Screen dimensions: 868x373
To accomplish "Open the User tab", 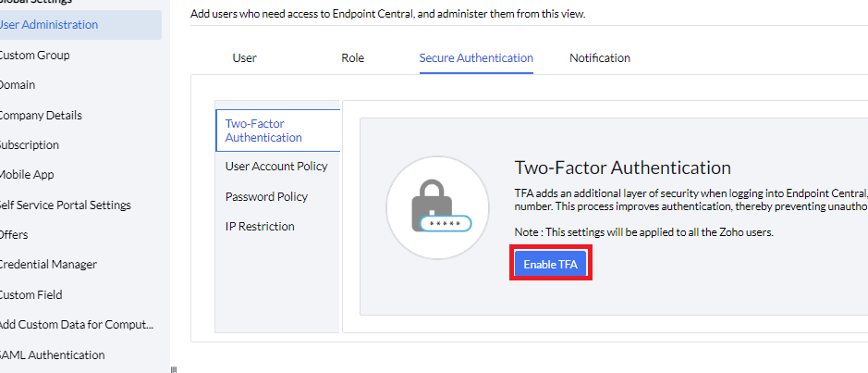I will tap(244, 57).
